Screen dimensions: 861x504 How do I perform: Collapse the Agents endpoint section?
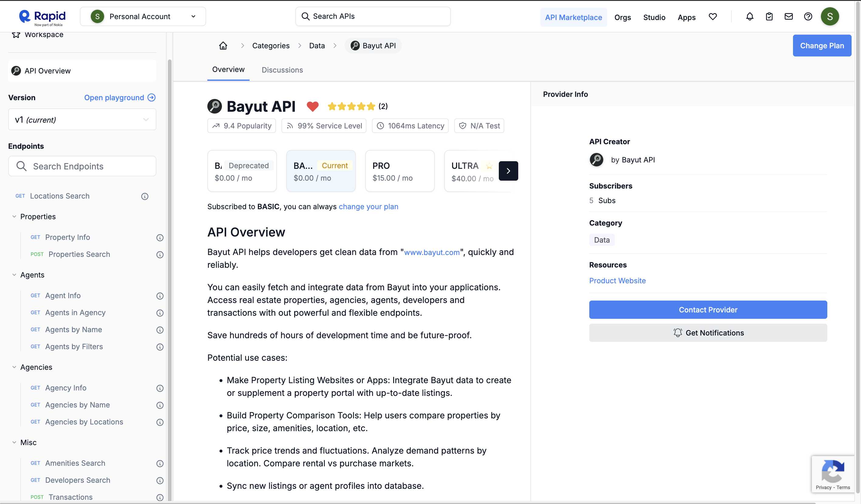point(14,275)
